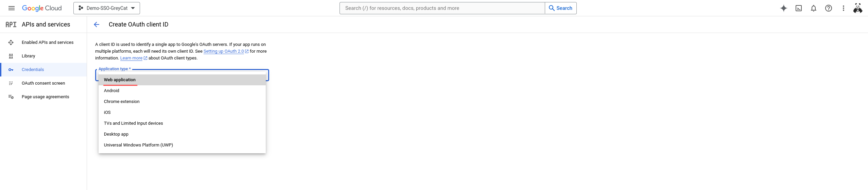
Task: Click the OAuth consent screen icon
Action: tap(11, 83)
